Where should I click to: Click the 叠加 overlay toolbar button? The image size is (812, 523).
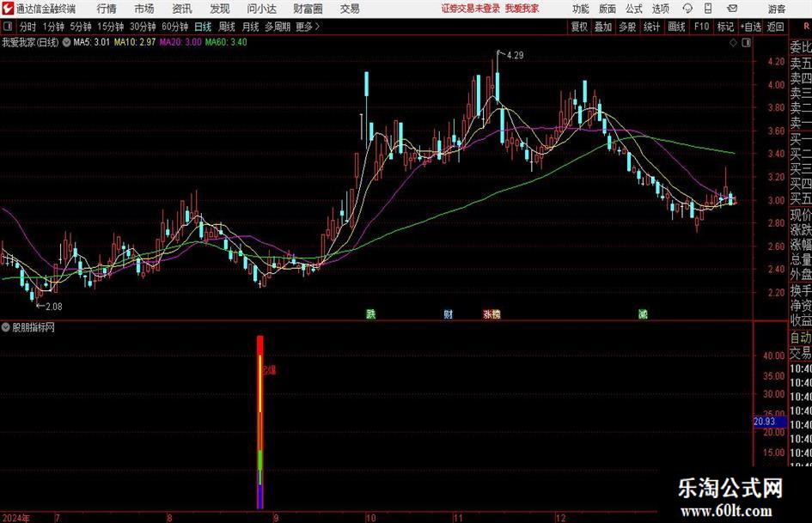click(x=603, y=27)
